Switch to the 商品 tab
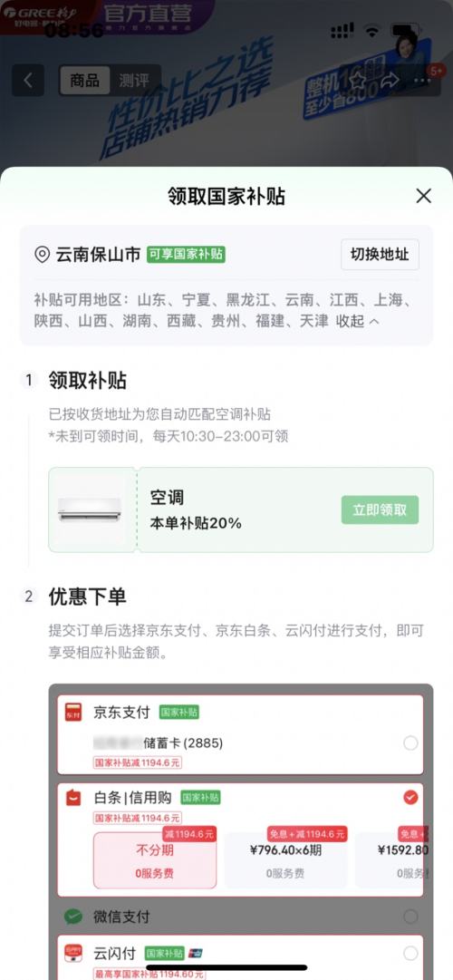Image resolution: width=453 pixels, height=980 pixels. (84, 80)
